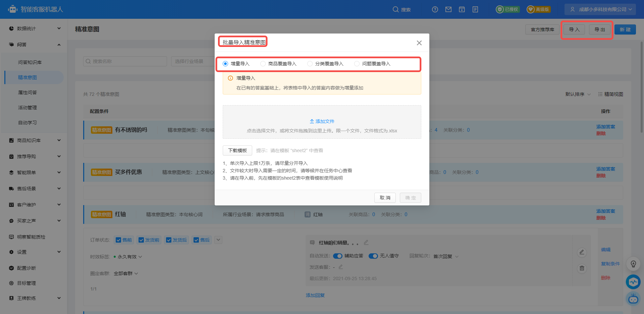
Task: Click the 选择行业场景 field
Action: click(193, 61)
